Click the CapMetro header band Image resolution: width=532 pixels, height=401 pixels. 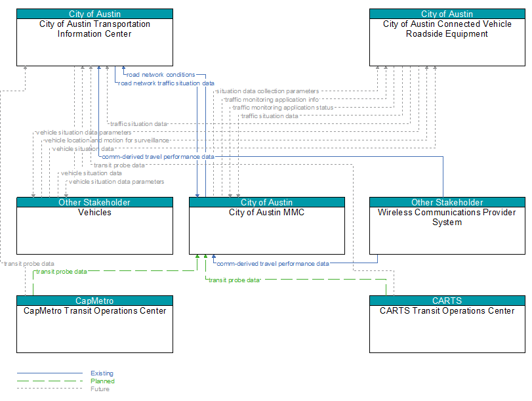(94, 301)
